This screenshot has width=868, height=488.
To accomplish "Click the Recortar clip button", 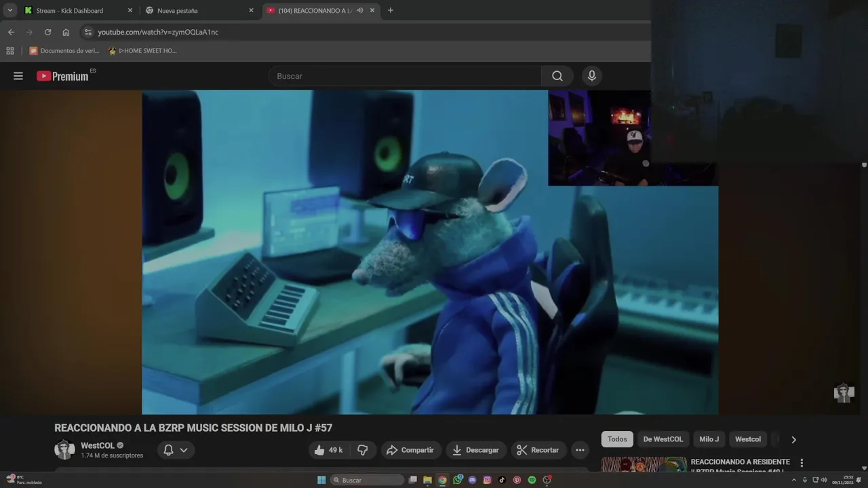I will coord(538,450).
